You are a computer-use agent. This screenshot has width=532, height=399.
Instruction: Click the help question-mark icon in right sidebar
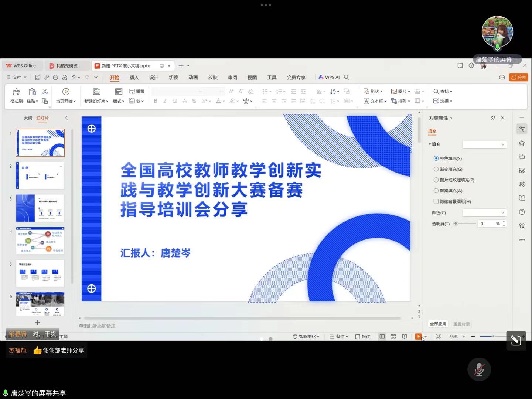coord(522,212)
